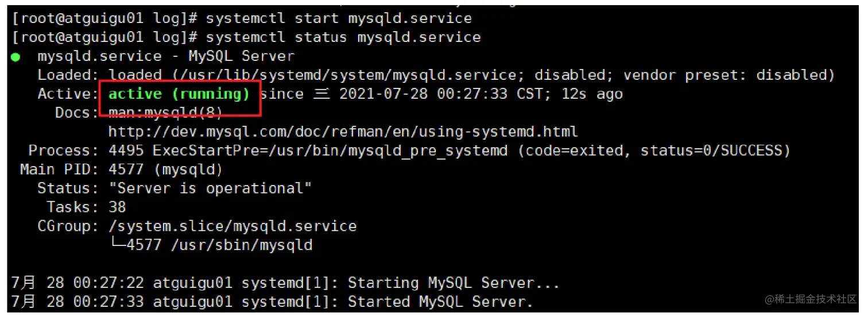Viewport: 868px width, 316px height.
Task: Click the /system.slice/mysqld.service CGroup path
Action: click(x=232, y=226)
